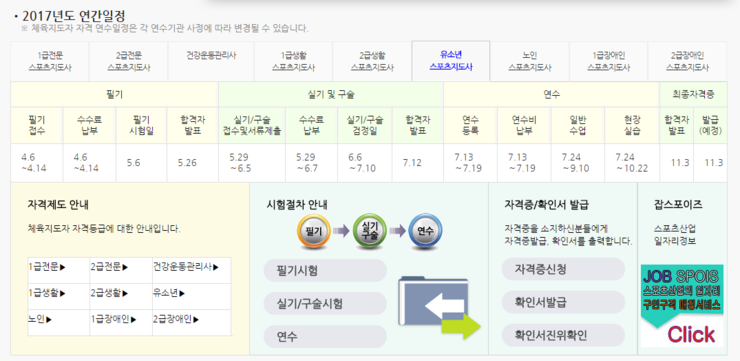Click the arrow between 실기구술 and 연수

tap(397, 231)
